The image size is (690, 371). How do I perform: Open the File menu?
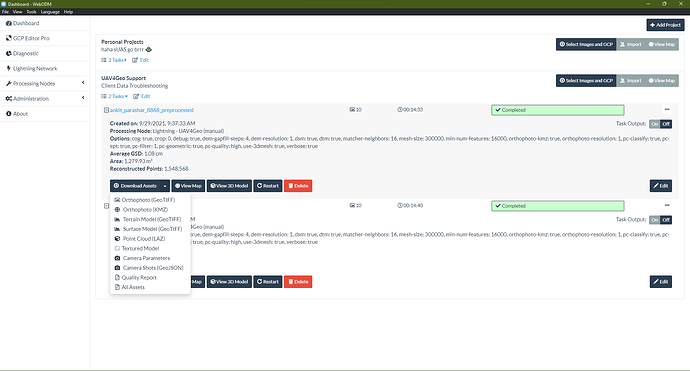(5, 12)
